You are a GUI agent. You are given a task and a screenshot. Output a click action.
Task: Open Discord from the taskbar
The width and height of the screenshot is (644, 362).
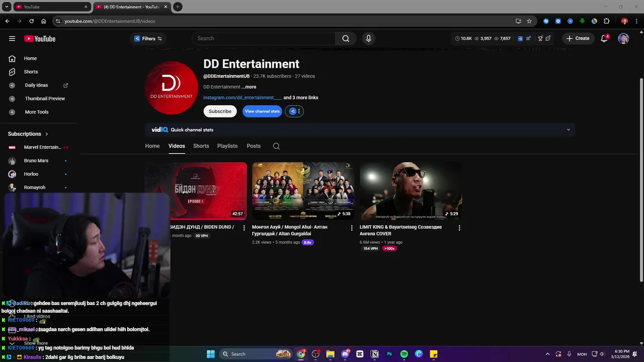coord(345,354)
